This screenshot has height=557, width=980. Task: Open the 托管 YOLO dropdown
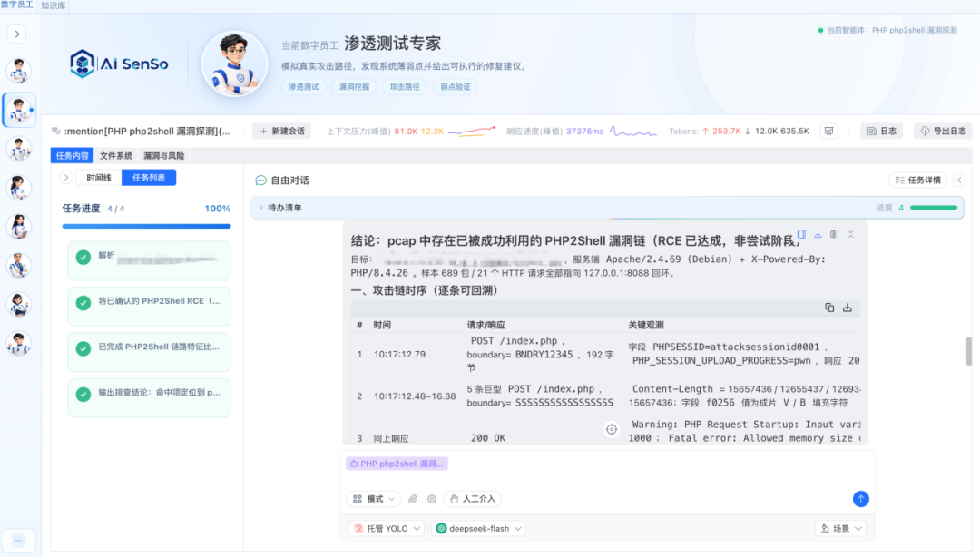[387, 528]
